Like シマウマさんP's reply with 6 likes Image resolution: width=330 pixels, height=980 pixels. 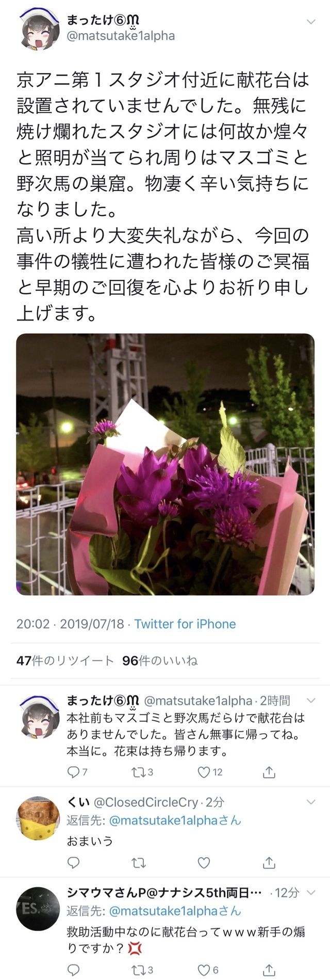point(204,955)
